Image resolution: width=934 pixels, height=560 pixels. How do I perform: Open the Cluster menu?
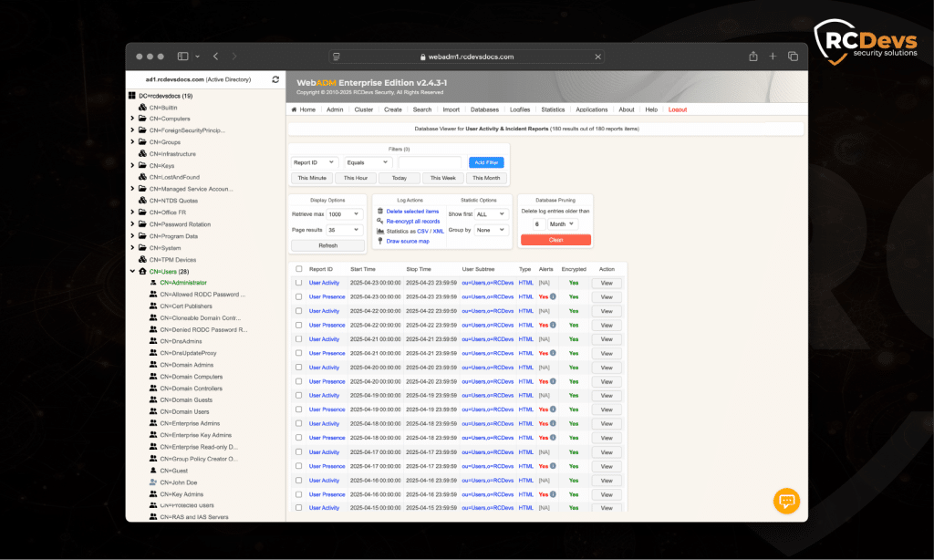click(363, 109)
